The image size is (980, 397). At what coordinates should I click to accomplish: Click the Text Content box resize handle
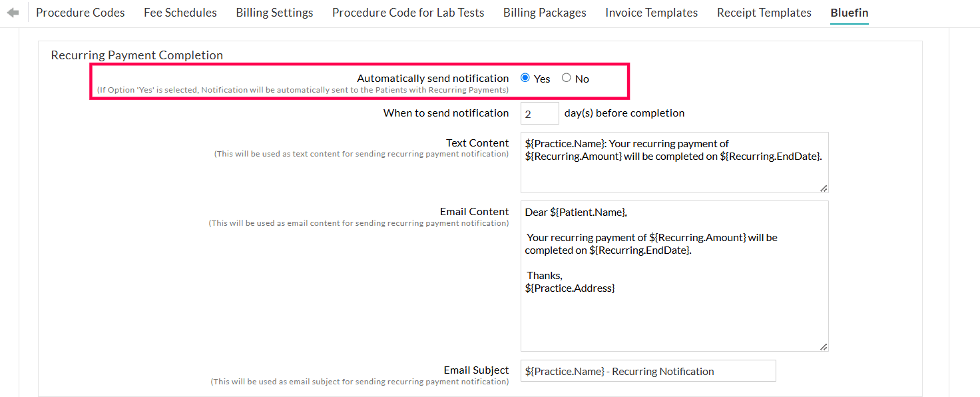click(824, 189)
